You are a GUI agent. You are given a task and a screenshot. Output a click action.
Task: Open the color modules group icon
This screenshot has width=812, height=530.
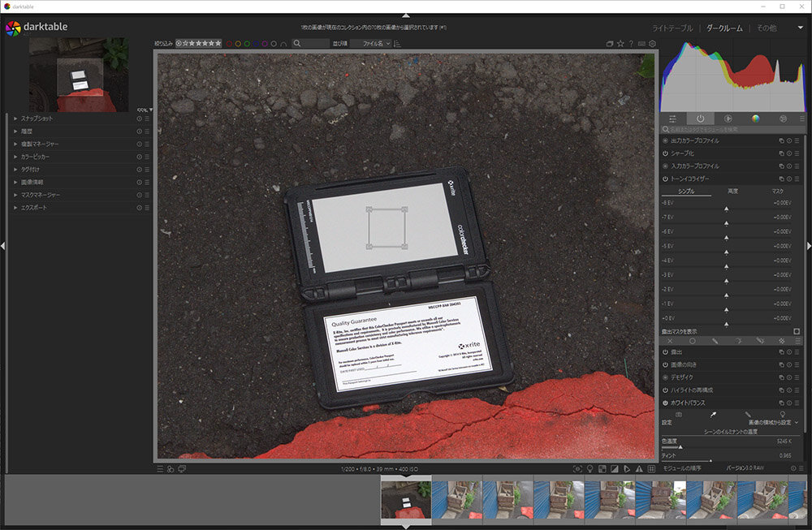[755, 118]
